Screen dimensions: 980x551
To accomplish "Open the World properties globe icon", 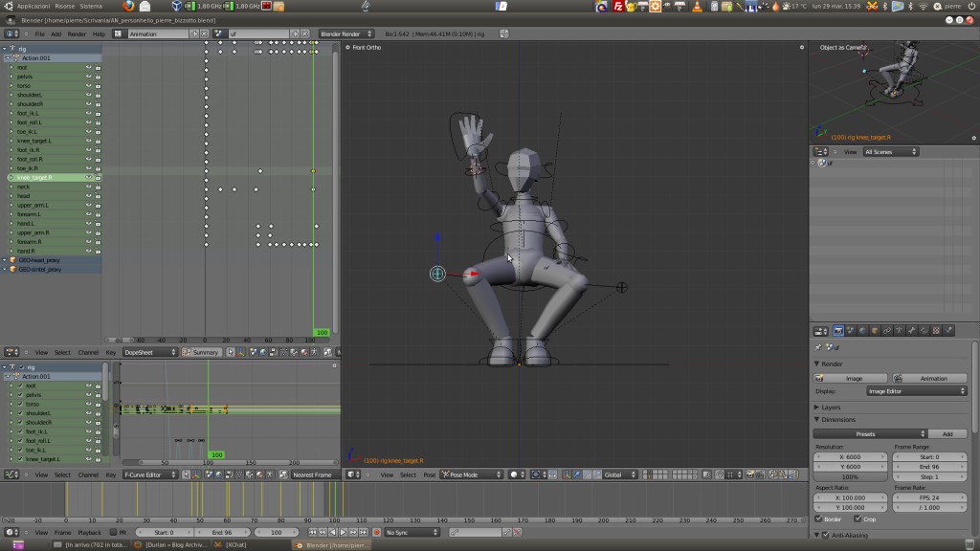I will (863, 334).
